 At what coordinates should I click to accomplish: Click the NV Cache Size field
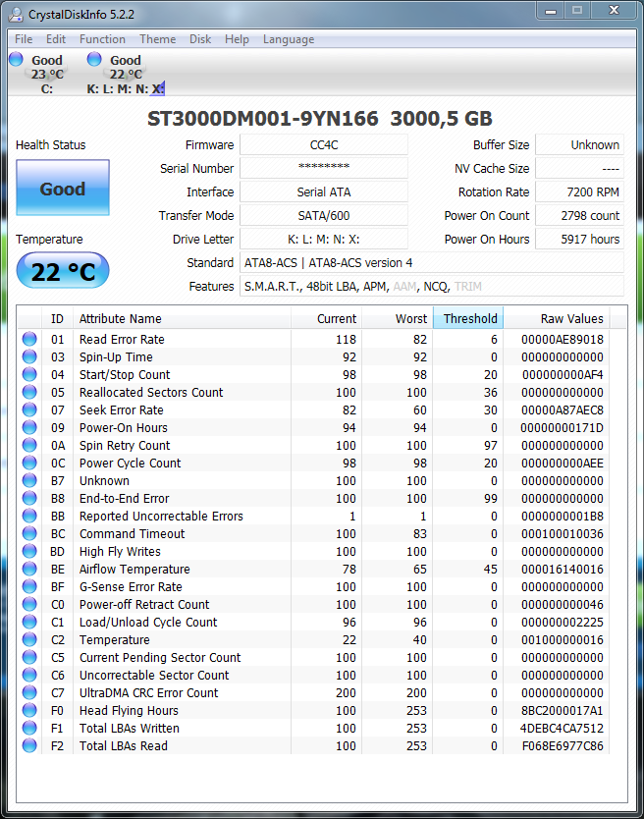pyautogui.click(x=580, y=169)
